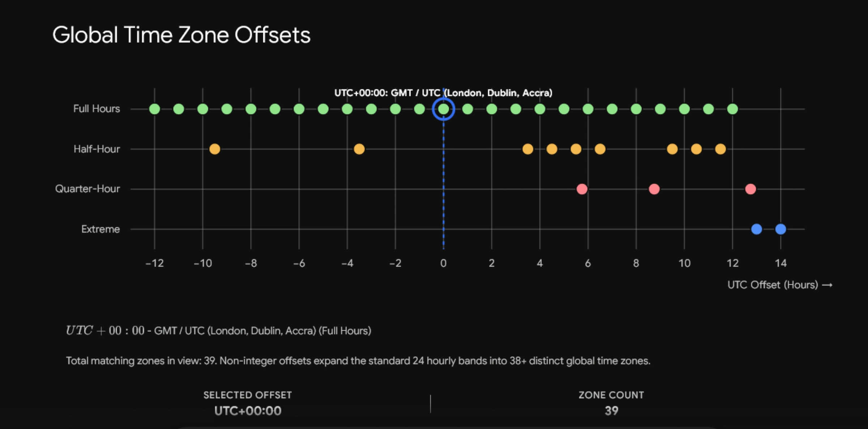
Task: Pick the pink quarter-hour dot at +12.75
Action: click(x=750, y=189)
